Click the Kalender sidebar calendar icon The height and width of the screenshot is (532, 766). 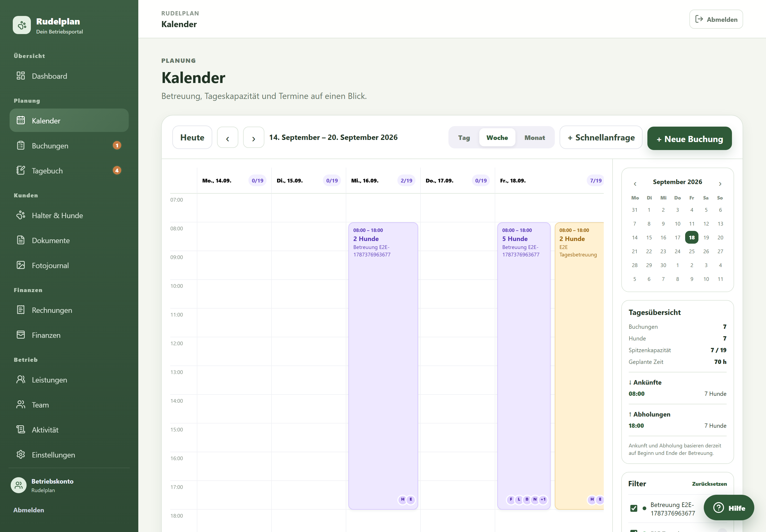[21, 120]
